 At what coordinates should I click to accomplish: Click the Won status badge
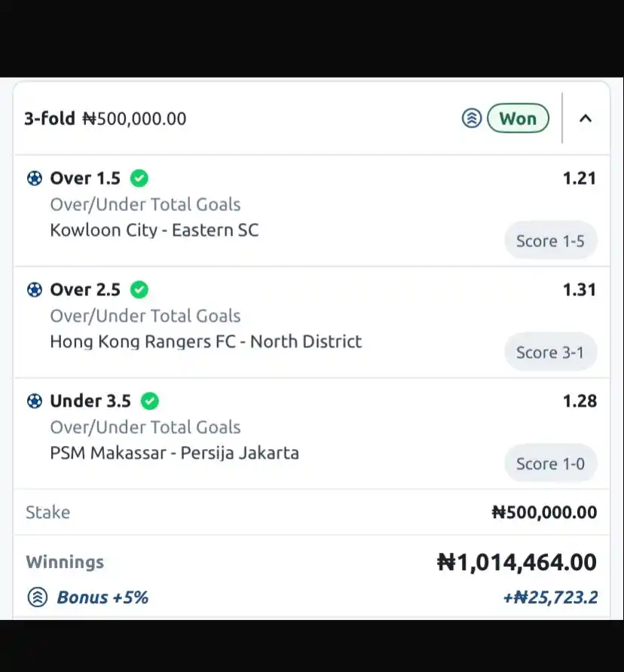coord(518,118)
